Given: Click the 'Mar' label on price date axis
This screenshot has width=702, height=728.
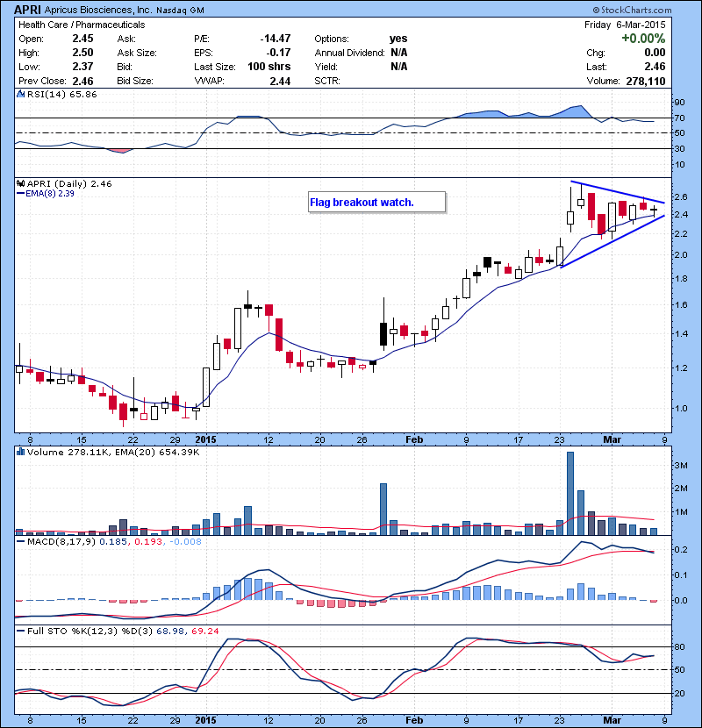Looking at the screenshot, I should 611,439.
